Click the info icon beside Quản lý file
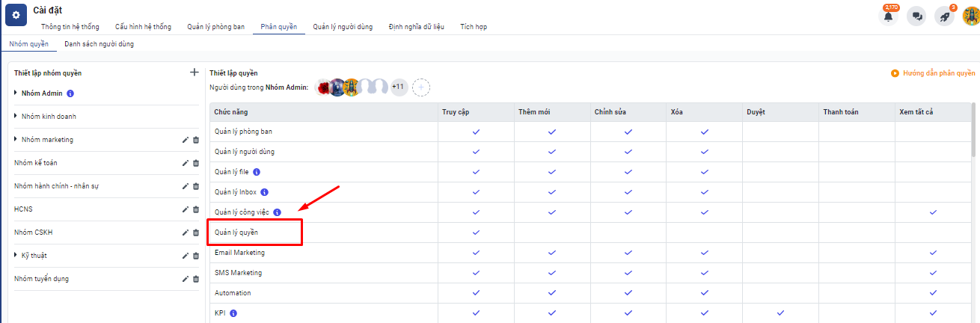This screenshot has width=980, height=323. click(x=256, y=172)
